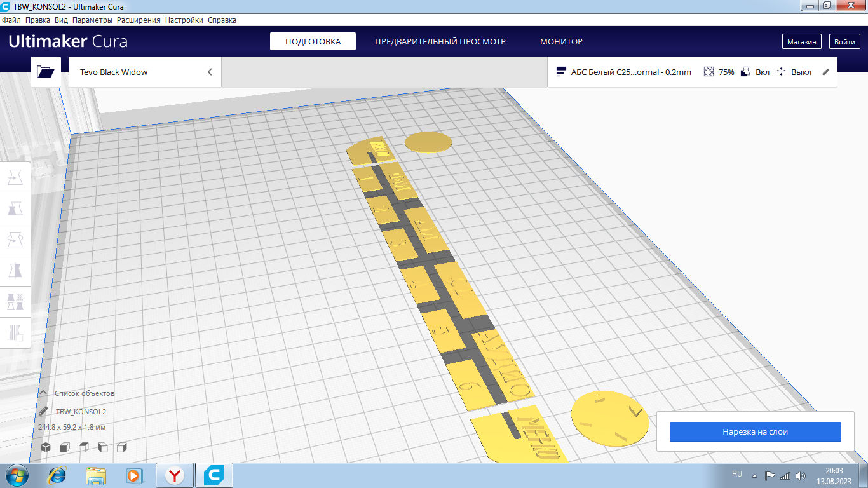Image resolution: width=868 pixels, height=488 pixels.
Task: Open the Справка menu
Action: (x=222, y=20)
